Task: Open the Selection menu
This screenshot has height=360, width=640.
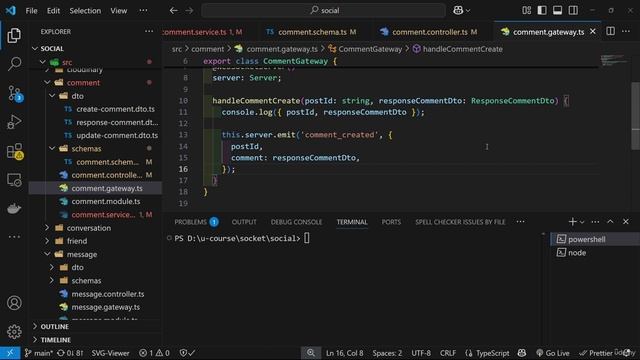Action: [85, 11]
